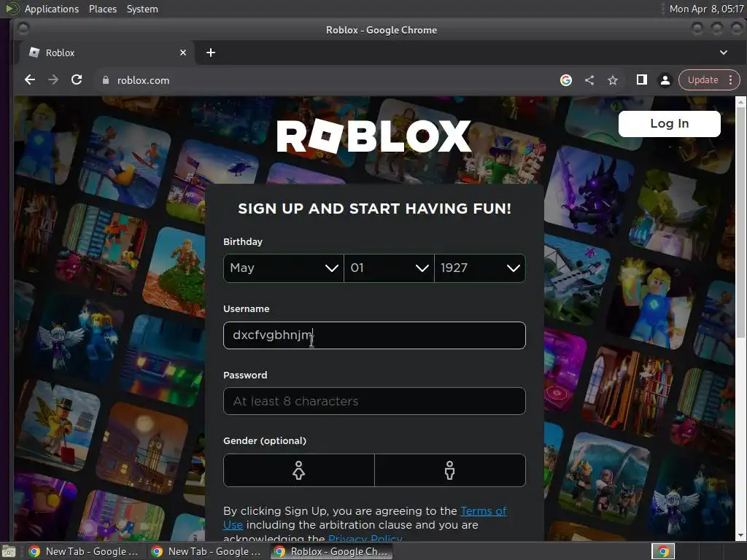Bookmark this page with the star icon
This screenshot has height=560, width=747.
pyautogui.click(x=613, y=80)
